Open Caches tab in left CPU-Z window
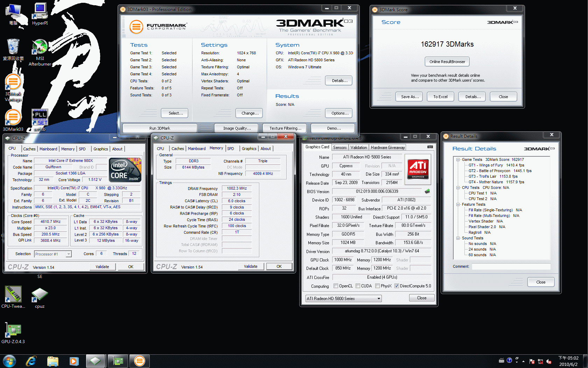 29,149
